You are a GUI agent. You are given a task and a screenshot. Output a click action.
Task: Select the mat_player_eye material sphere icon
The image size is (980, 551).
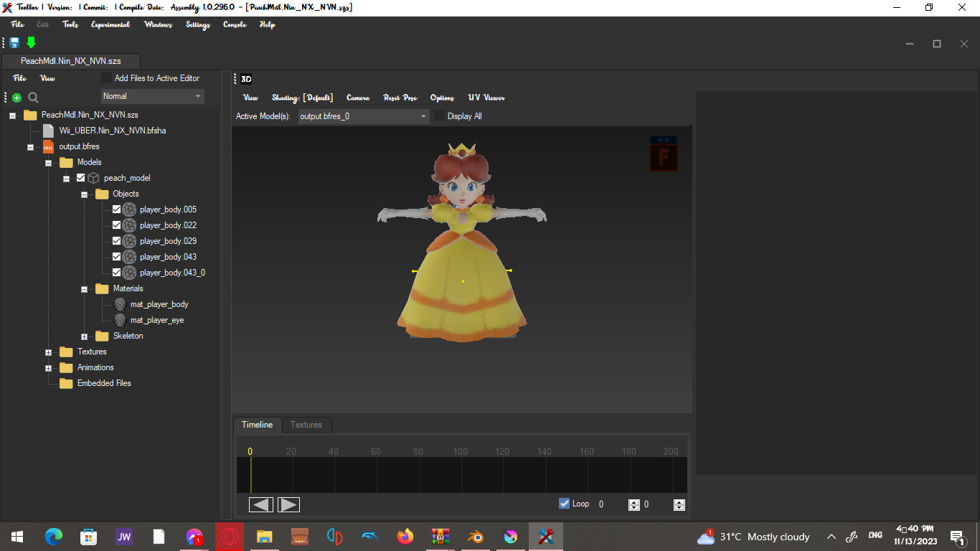tap(120, 319)
